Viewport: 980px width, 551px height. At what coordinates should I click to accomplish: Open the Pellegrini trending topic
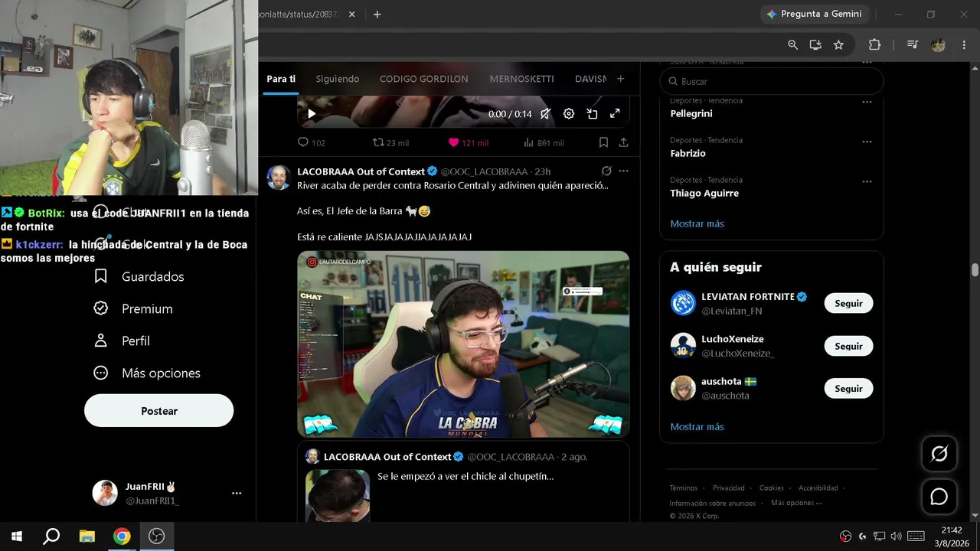[691, 113]
